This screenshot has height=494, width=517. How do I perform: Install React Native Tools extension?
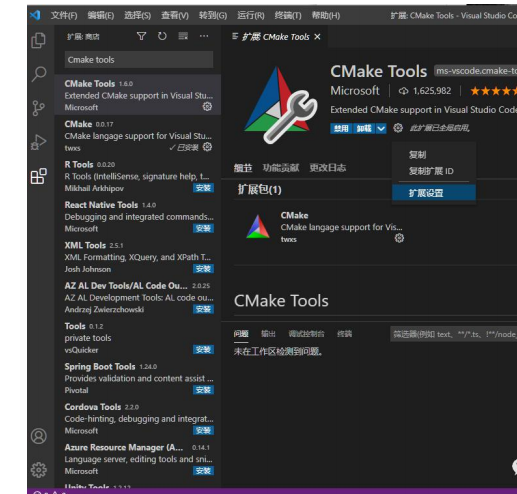point(203,228)
